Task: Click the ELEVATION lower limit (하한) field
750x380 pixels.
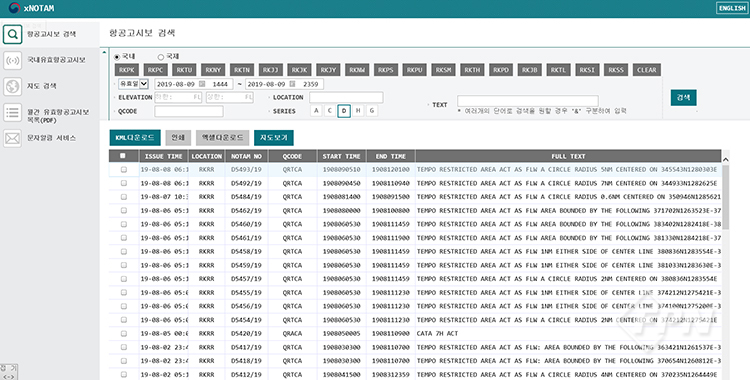Action: (x=178, y=97)
